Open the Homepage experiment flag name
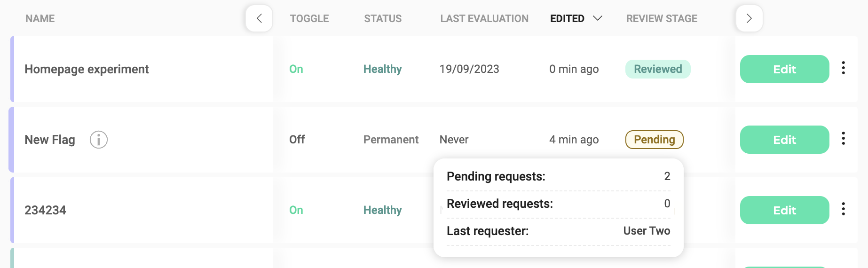 point(87,69)
